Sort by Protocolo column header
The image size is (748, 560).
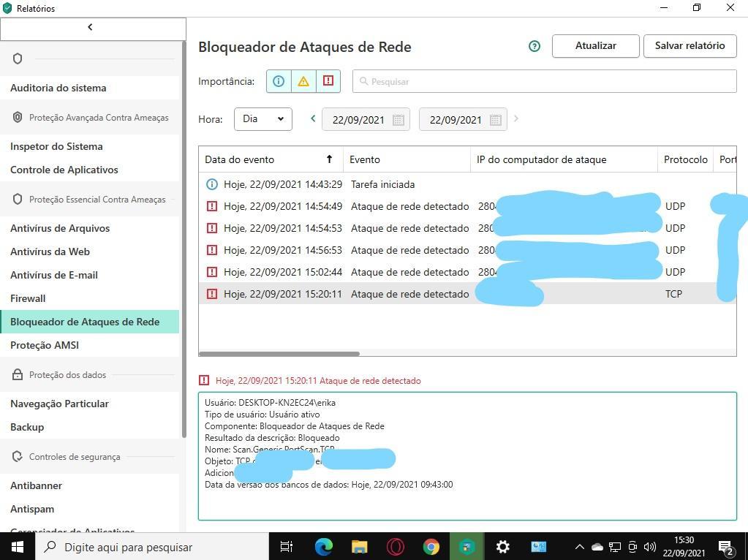click(686, 160)
